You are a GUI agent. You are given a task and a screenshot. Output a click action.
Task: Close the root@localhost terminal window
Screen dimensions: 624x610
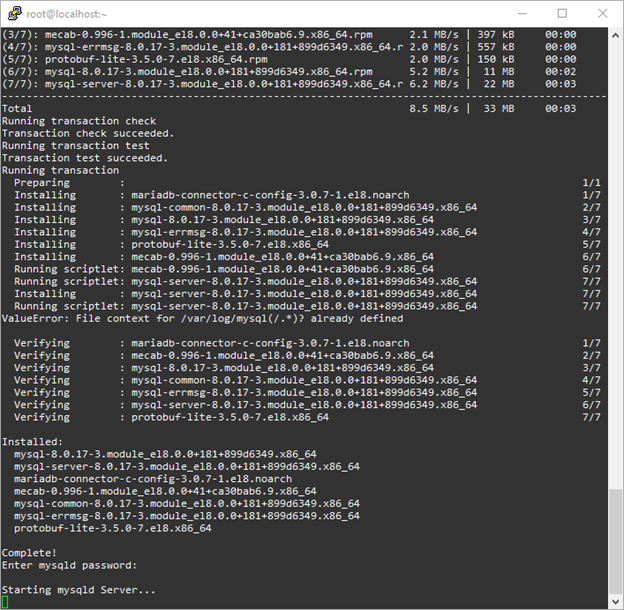click(603, 14)
